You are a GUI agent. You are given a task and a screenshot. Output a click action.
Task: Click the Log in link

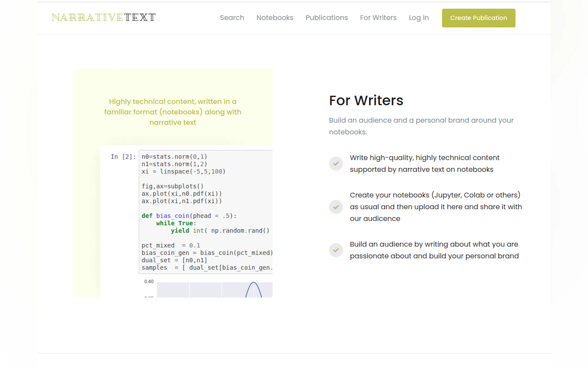point(419,18)
